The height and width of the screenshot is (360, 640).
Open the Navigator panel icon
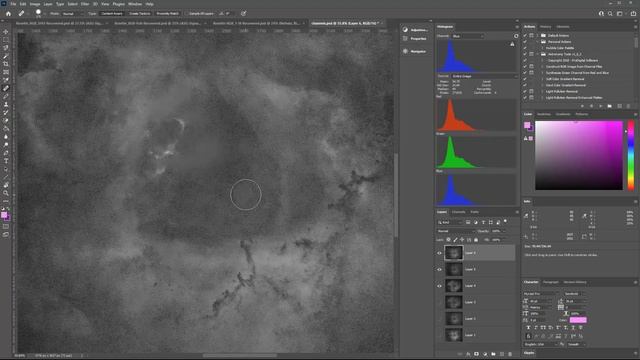pos(405,51)
